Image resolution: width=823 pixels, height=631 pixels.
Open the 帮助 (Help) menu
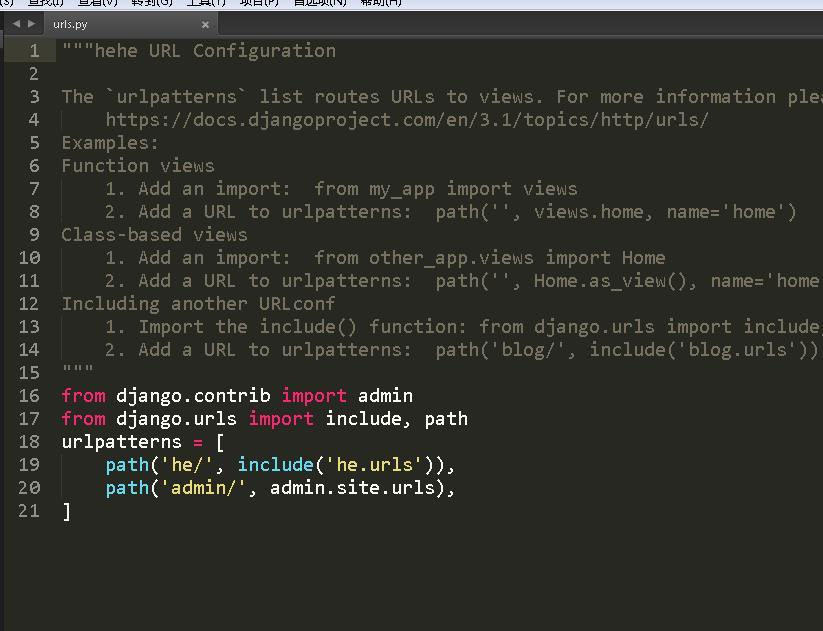pos(381,3)
